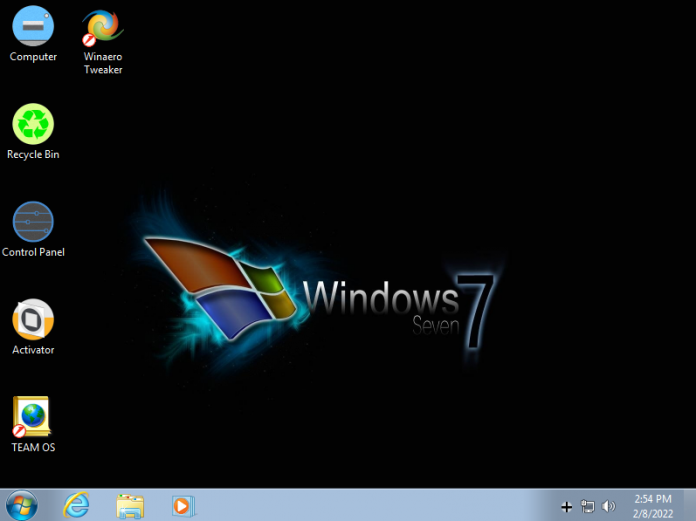The width and height of the screenshot is (696, 521).
Task: Click the 'Activator' label text
Action: point(33,350)
